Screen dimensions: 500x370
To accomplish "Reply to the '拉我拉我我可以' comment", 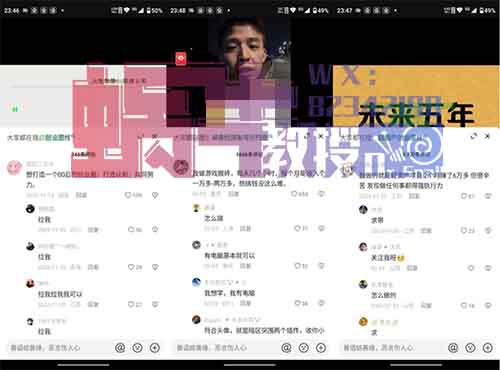I will click(x=93, y=304).
